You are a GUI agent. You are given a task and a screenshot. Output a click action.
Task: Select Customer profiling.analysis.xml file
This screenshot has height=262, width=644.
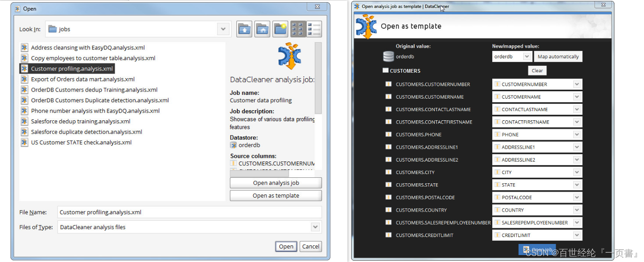pos(67,69)
